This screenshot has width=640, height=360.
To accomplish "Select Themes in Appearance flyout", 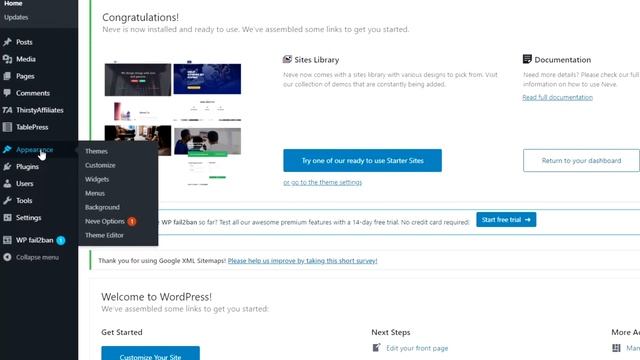I will [96, 151].
